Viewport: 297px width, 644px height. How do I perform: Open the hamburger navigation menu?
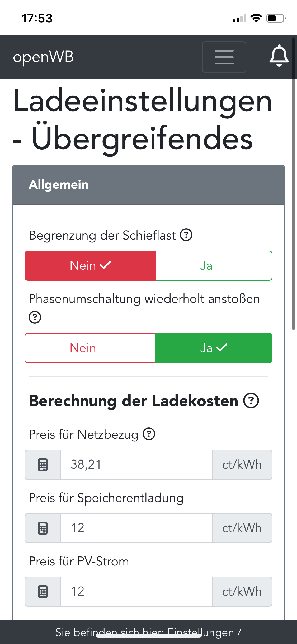[224, 57]
